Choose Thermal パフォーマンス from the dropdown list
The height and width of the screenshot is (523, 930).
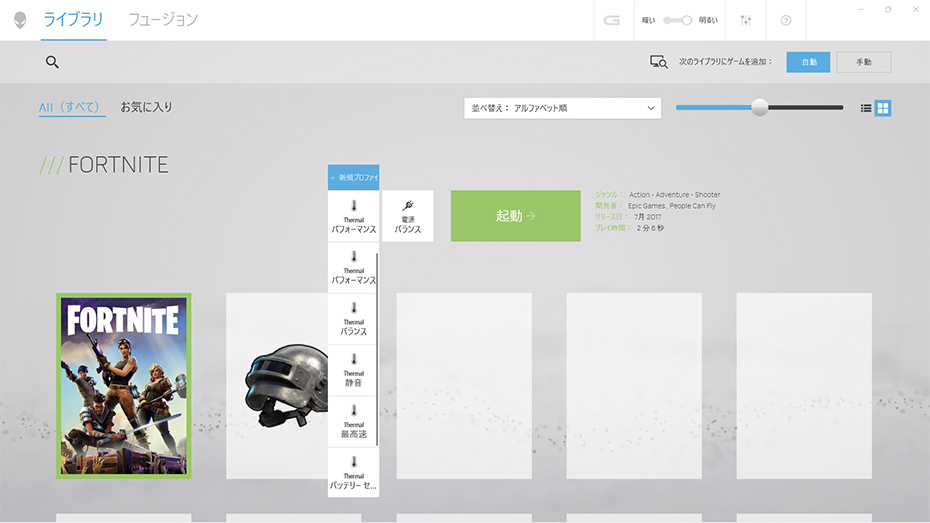[x=352, y=267]
